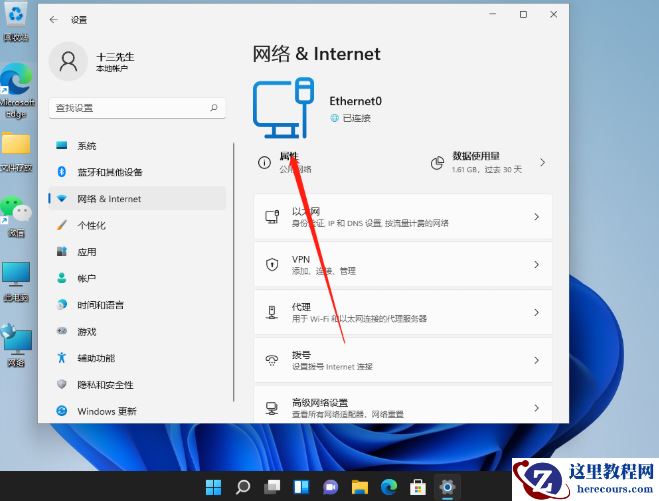Open the user account avatar icon

click(x=68, y=61)
